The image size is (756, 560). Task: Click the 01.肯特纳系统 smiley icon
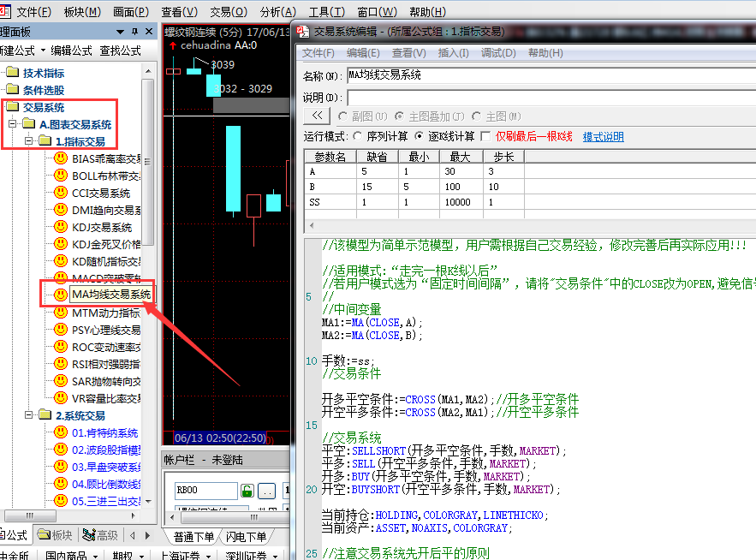60,432
